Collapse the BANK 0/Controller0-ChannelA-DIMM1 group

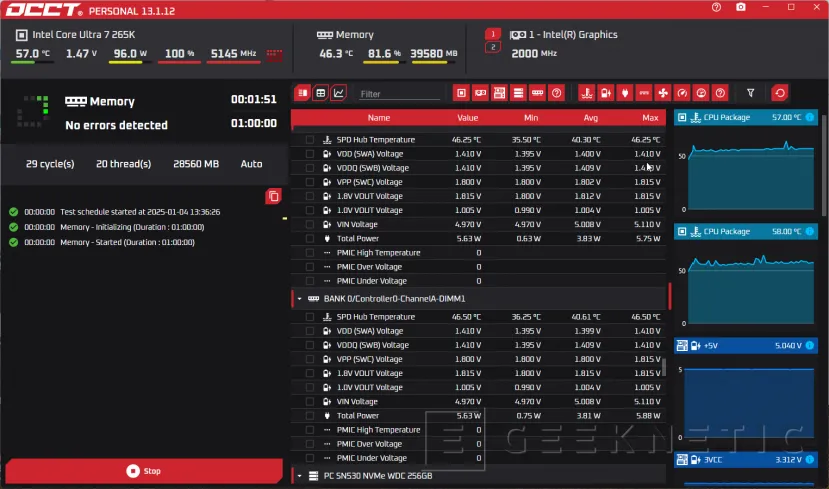(299, 299)
